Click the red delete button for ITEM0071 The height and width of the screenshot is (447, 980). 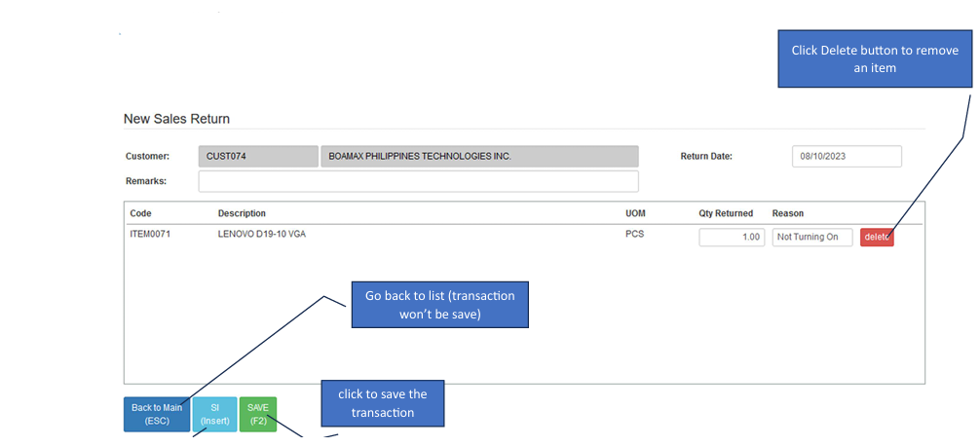[x=876, y=238]
